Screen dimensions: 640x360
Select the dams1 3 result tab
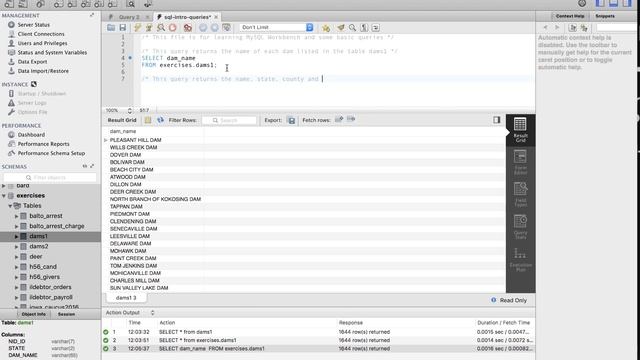coord(126,298)
